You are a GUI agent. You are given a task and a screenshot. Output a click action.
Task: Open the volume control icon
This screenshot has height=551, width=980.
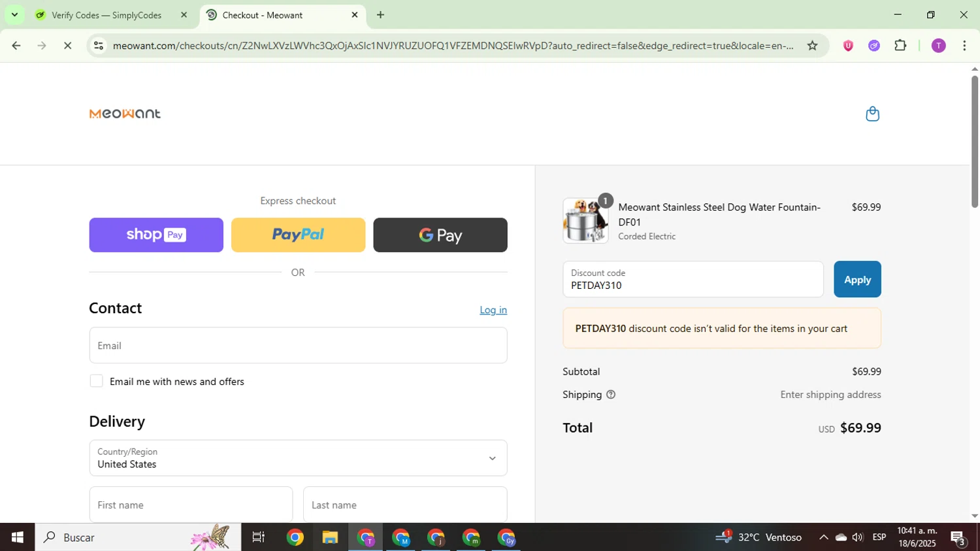click(x=858, y=537)
